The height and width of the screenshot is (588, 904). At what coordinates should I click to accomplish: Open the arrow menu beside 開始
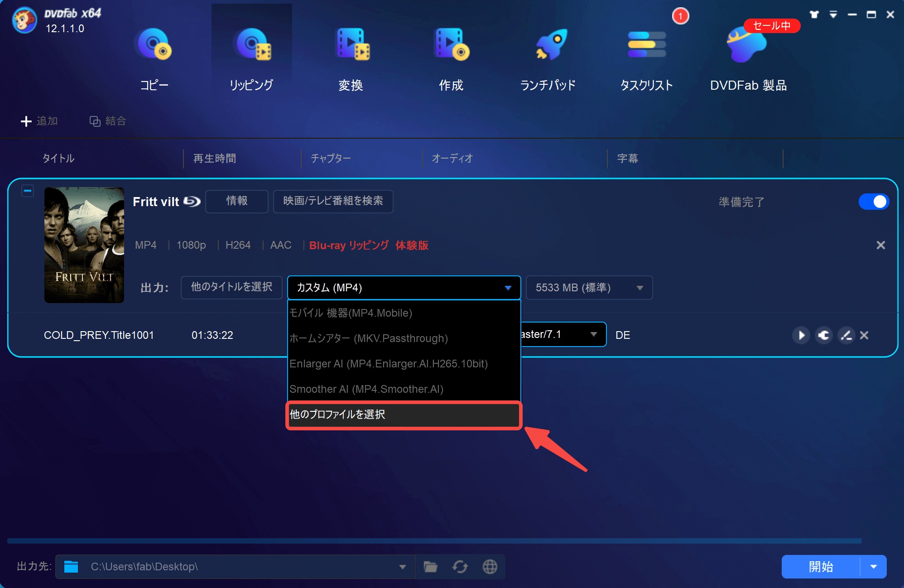click(874, 567)
